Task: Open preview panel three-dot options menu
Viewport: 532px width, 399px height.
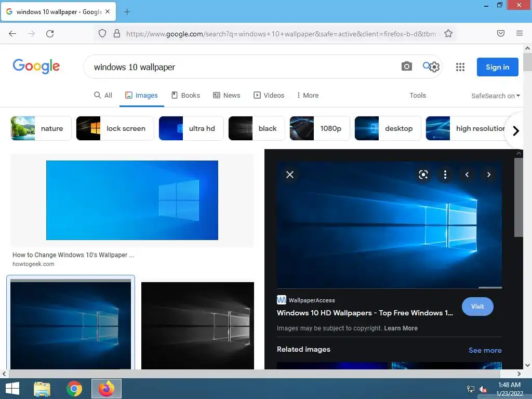Action: point(445,175)
